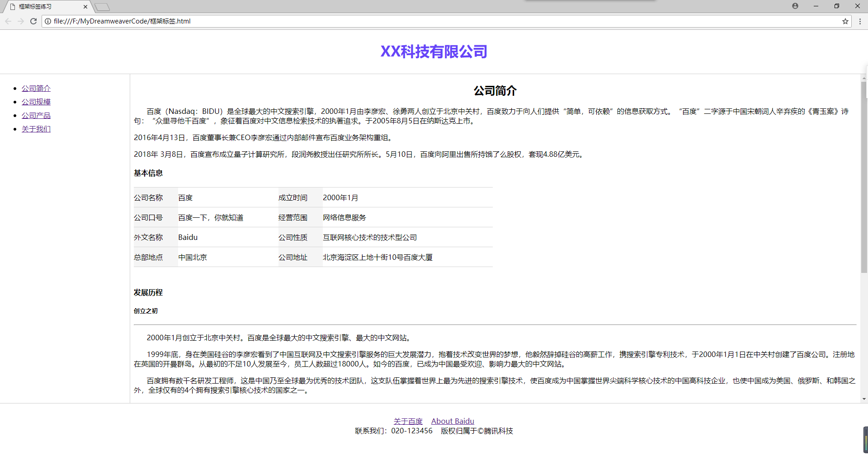Viewport: 868px width, 469px height.
Task: Click the 网络信息服务 business scope cell
Action: point(344,218)
